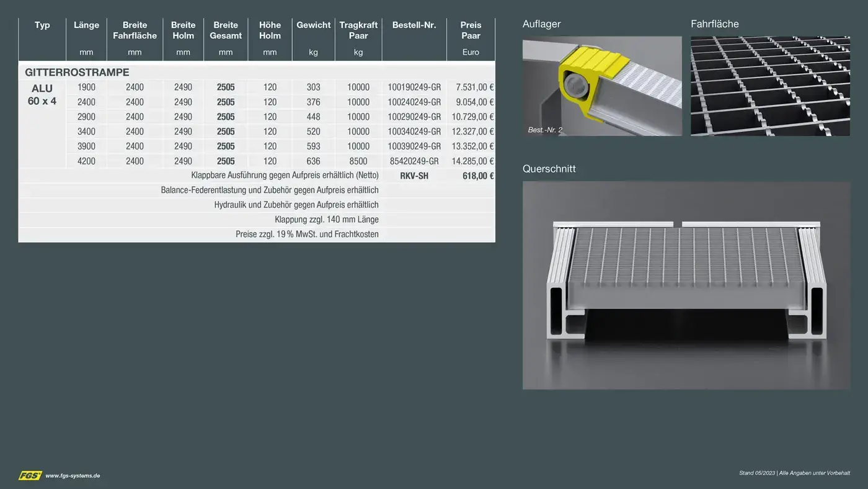Click the Typ column header
Viewport: 868px width, 489px height.
pyautogui.click(x=42, y=25)
